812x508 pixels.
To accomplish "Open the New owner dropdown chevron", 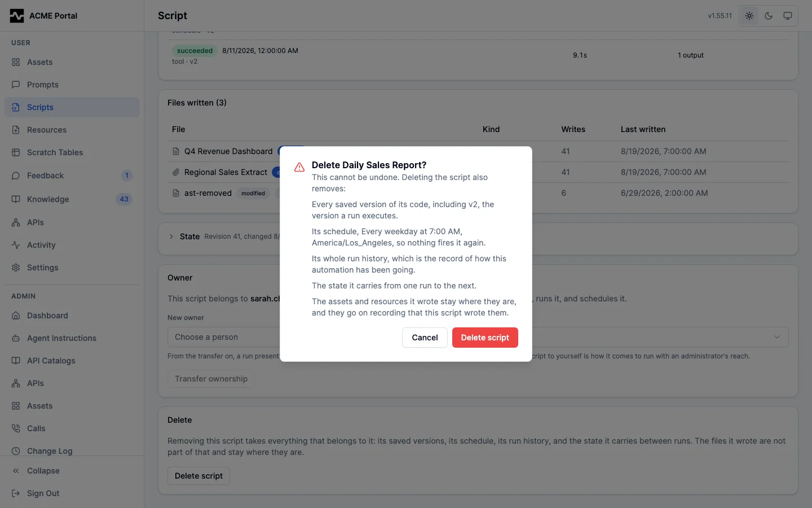I will click(x=777, y=337).
